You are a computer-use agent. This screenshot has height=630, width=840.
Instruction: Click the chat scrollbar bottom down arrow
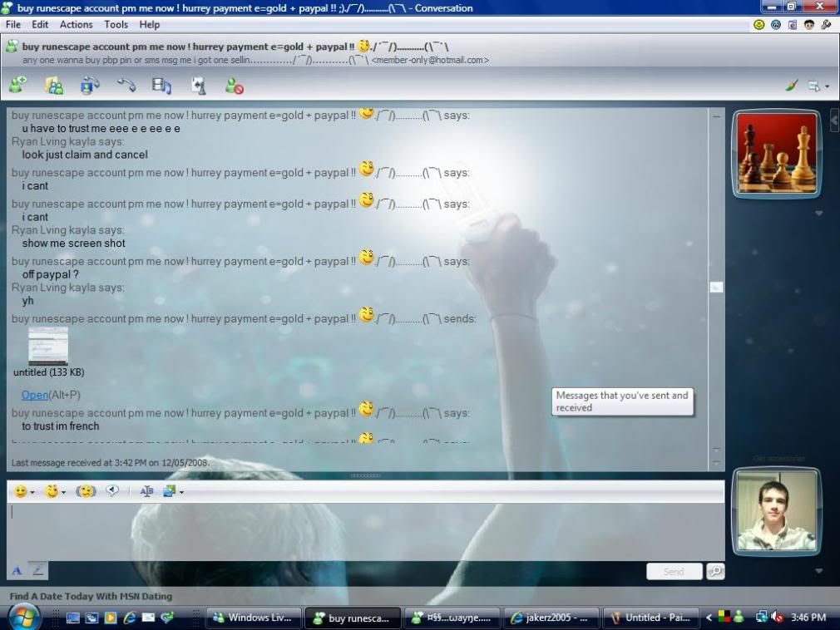(x=716, y=463)
